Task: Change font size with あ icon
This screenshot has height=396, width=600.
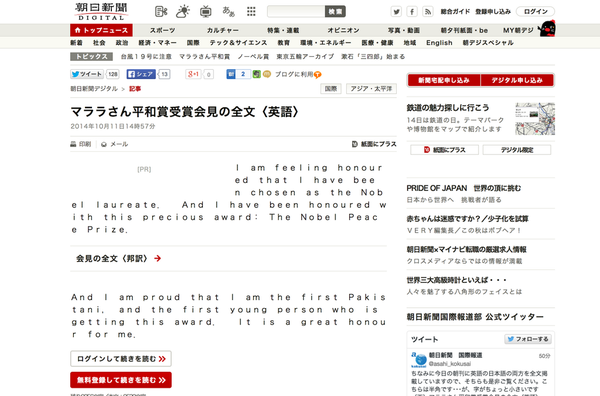Action: [228, 11]
